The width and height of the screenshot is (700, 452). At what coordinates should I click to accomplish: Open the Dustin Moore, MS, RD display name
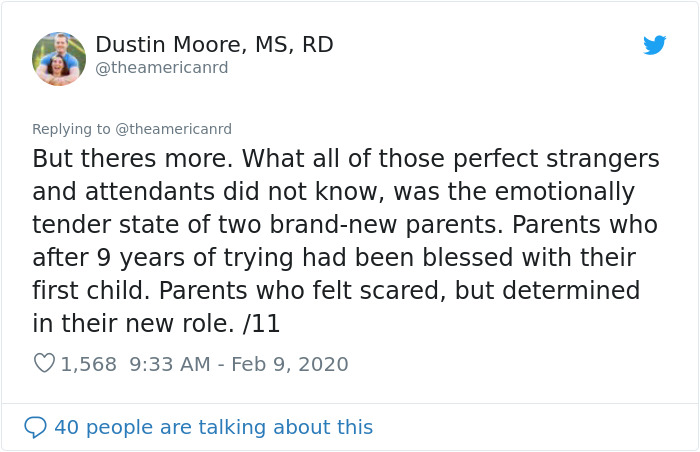click(x=214, y=44)
